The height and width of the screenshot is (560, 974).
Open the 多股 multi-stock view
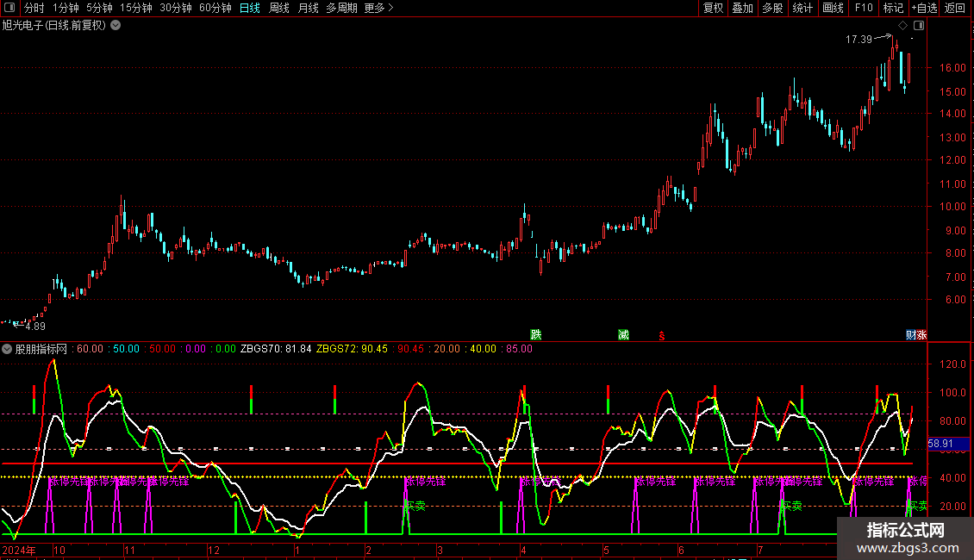click(x=772, y=8)
